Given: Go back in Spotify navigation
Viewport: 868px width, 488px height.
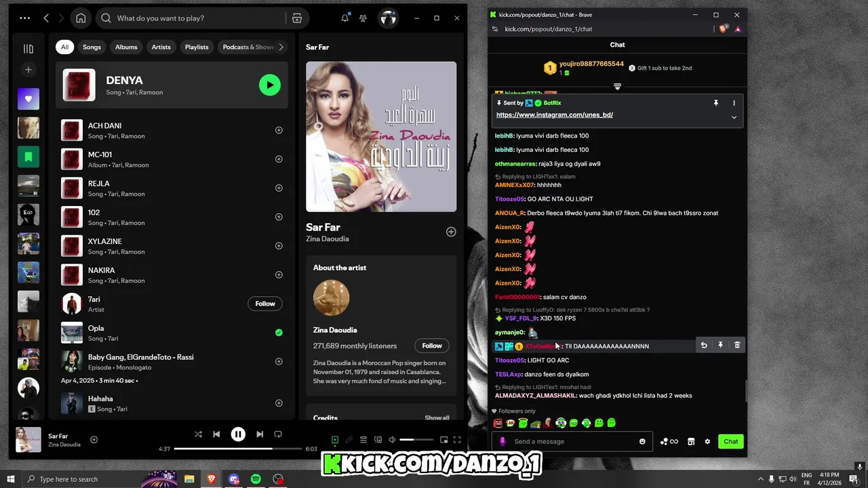Looking at the screenshot, I should [46, 18].
